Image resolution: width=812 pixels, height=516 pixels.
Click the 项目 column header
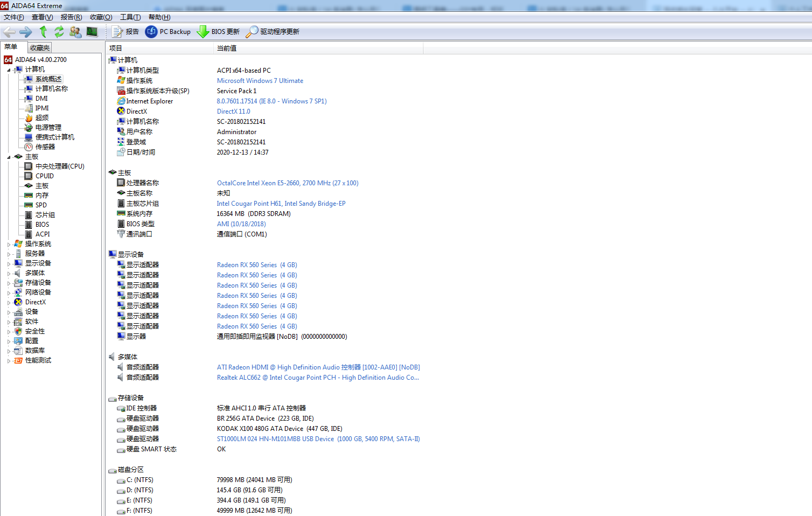(160, 48)
